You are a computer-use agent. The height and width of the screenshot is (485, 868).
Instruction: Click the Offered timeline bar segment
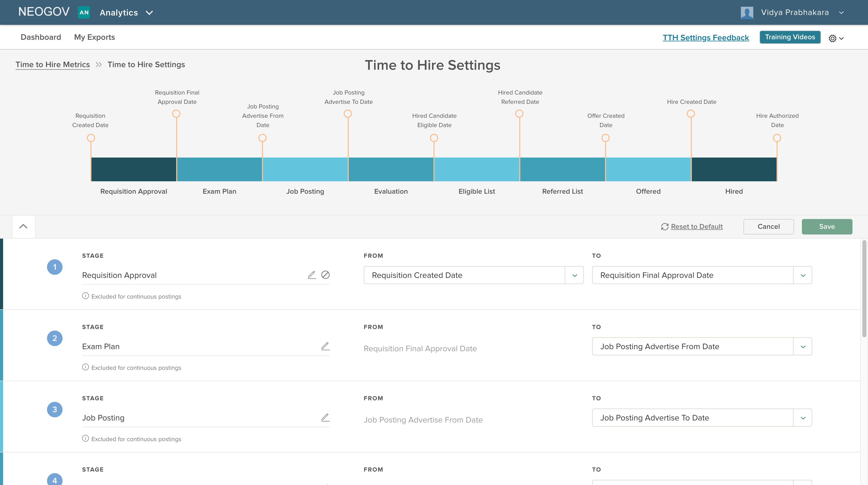[648, 169]
